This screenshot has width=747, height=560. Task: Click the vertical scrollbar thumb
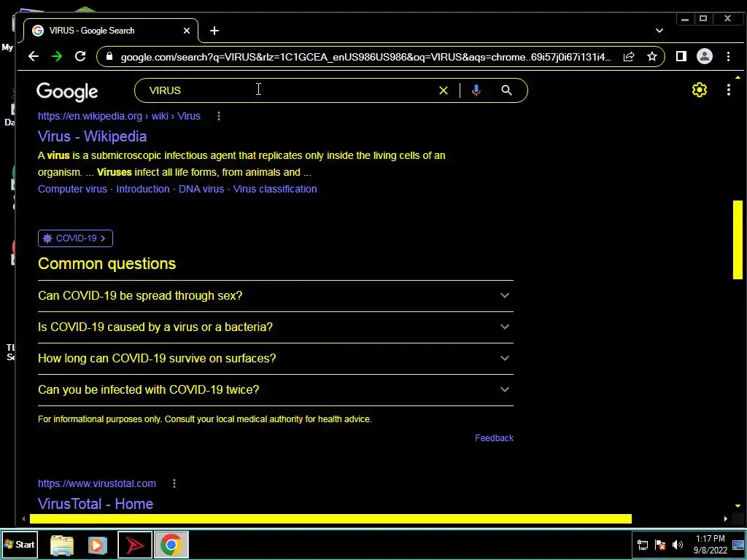(738, 239)
